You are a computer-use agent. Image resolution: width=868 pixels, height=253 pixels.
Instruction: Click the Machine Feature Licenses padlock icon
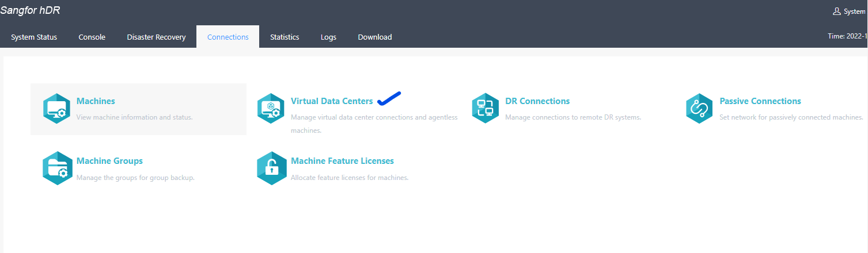tap(271, 168)
